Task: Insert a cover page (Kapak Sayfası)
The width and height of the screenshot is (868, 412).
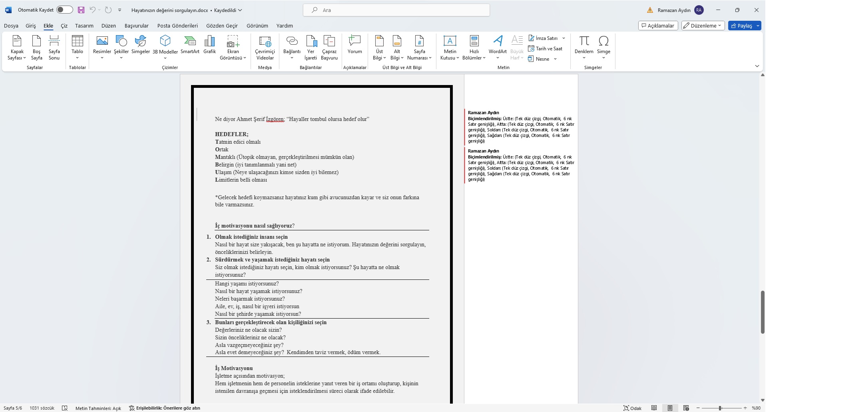Action: pos(17,48)
